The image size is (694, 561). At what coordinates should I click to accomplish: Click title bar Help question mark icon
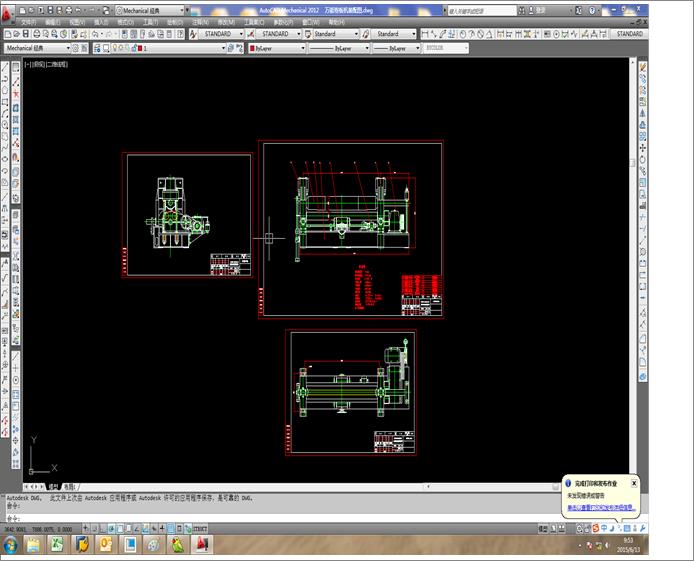592,10
